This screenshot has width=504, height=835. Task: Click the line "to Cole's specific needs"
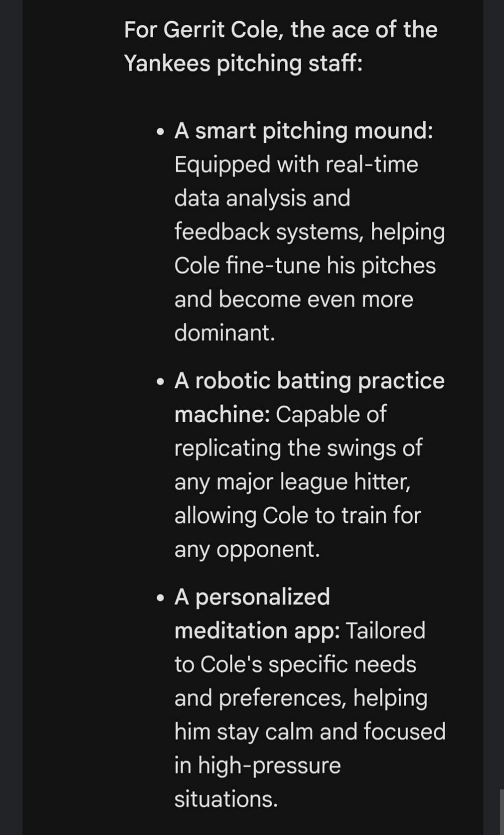click(x=295, y=664)
